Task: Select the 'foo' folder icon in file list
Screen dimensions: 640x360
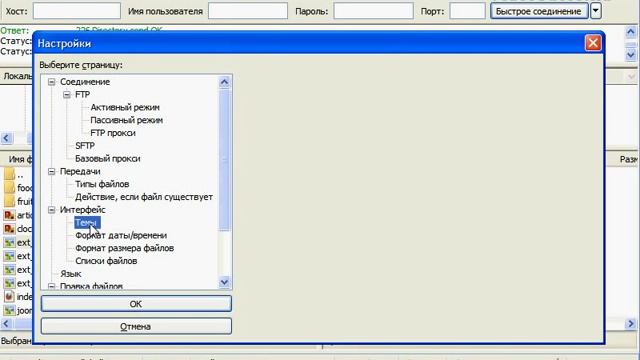Action: (9, 188)
